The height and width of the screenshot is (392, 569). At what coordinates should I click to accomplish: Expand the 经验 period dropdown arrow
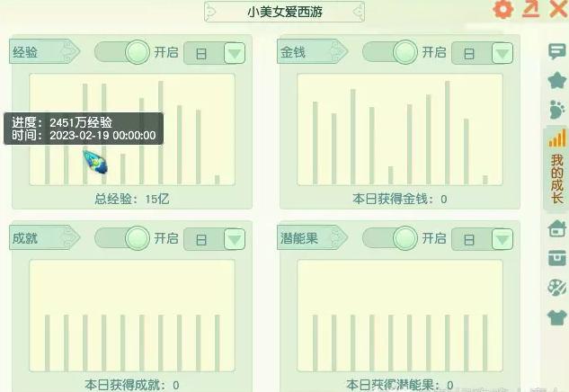pyautogui.click(x=235, y=53)
